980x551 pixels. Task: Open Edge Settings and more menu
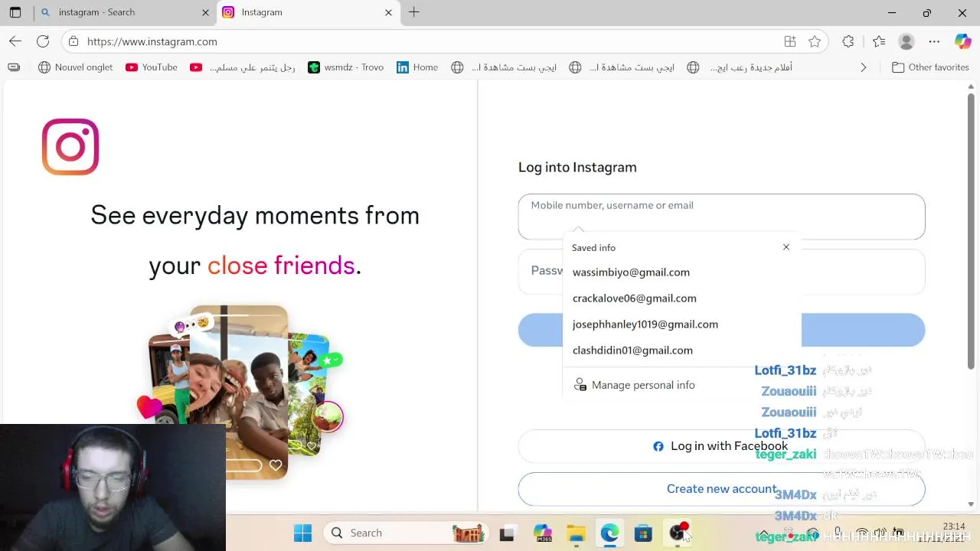tap(934, 41)
